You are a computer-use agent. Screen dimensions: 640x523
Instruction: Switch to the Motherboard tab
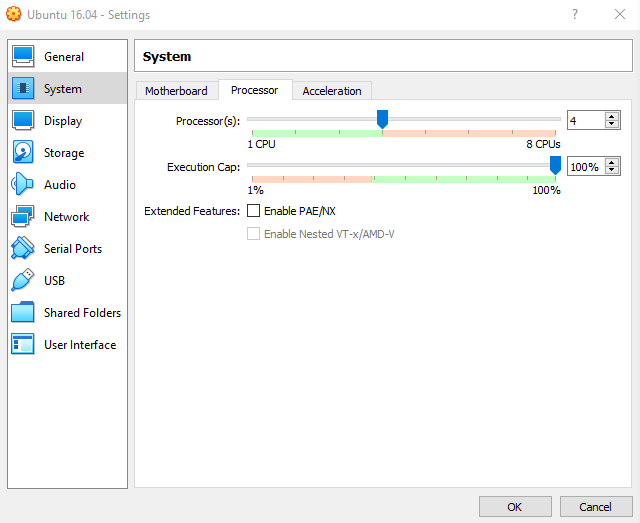[177, 91]
